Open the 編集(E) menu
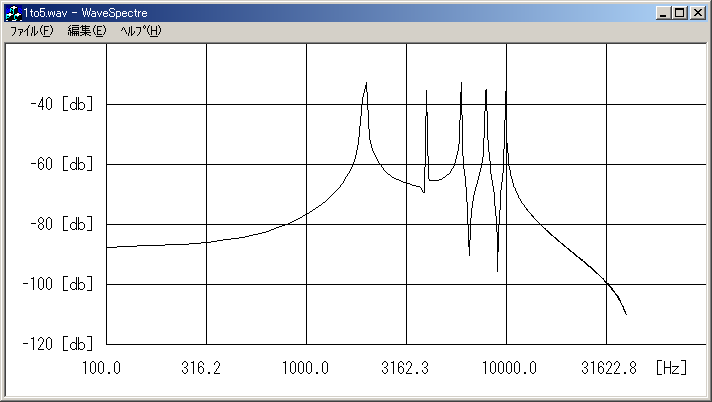The width and height of the screenshot is (712, 402). (86, 31)
